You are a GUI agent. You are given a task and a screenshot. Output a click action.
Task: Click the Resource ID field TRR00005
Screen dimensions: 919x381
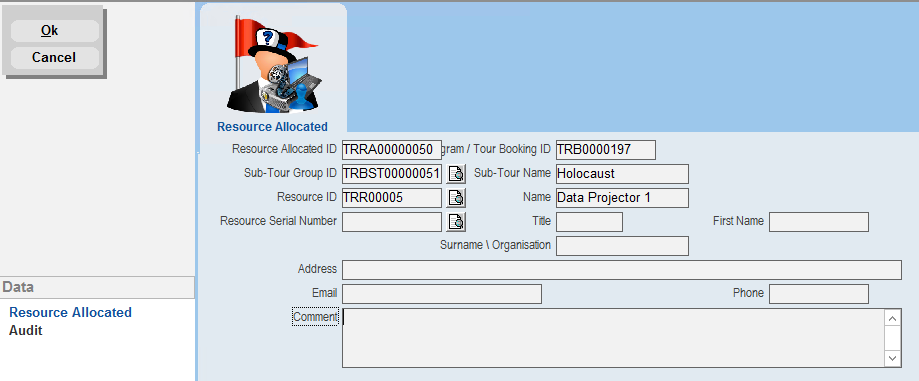[392, 198]
